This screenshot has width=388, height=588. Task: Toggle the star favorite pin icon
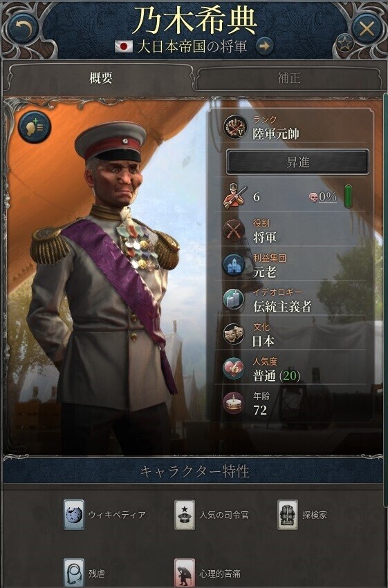pyautogui.click(x=345, y=44)
